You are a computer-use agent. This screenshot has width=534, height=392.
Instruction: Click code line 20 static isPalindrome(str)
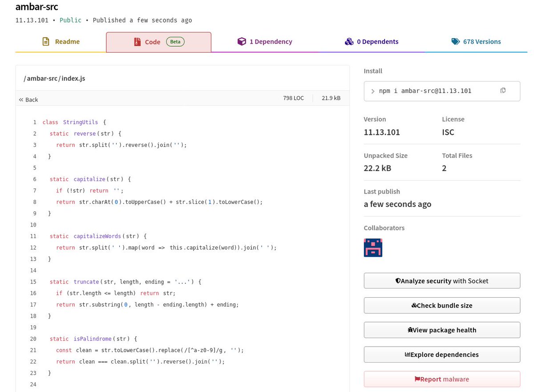coord(93,339)
